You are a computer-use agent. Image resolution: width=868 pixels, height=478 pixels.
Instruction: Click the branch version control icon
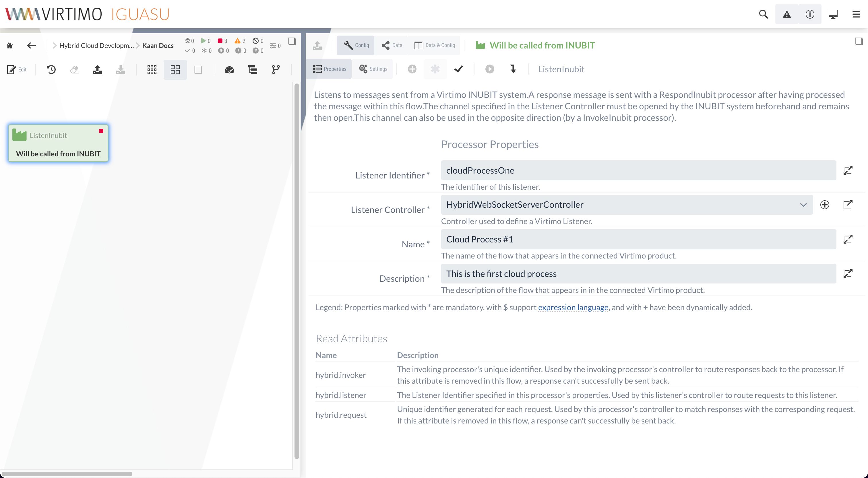point(276,69)
